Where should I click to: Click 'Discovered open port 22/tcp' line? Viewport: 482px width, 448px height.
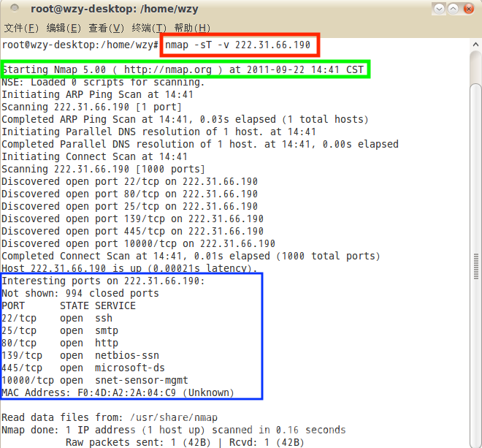pos(129,181)
